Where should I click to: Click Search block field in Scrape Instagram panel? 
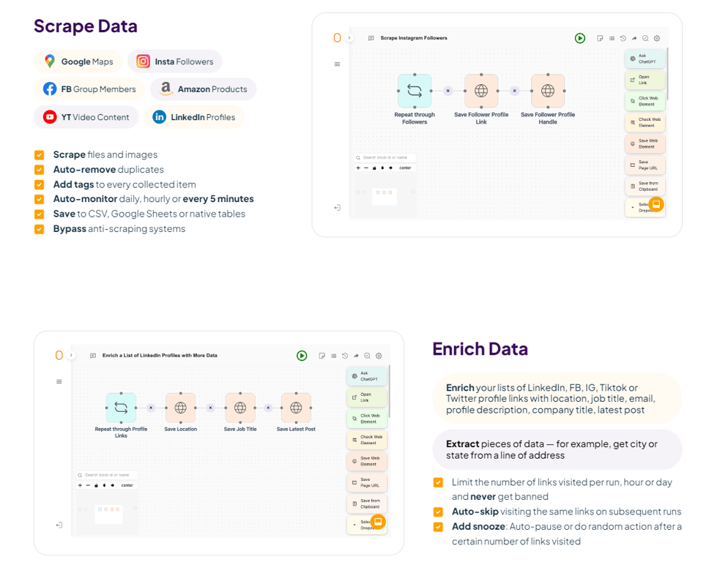click(x=385, y=158)
